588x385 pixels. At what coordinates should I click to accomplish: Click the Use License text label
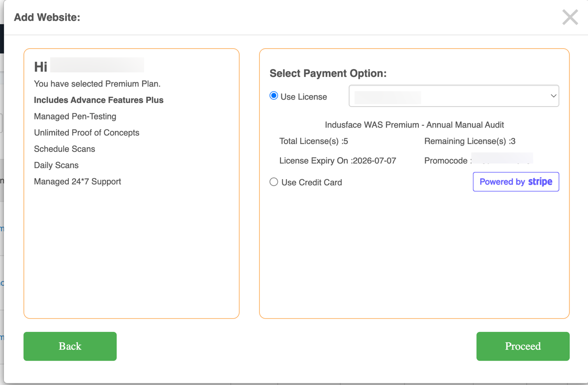click(x=303, y=97)
